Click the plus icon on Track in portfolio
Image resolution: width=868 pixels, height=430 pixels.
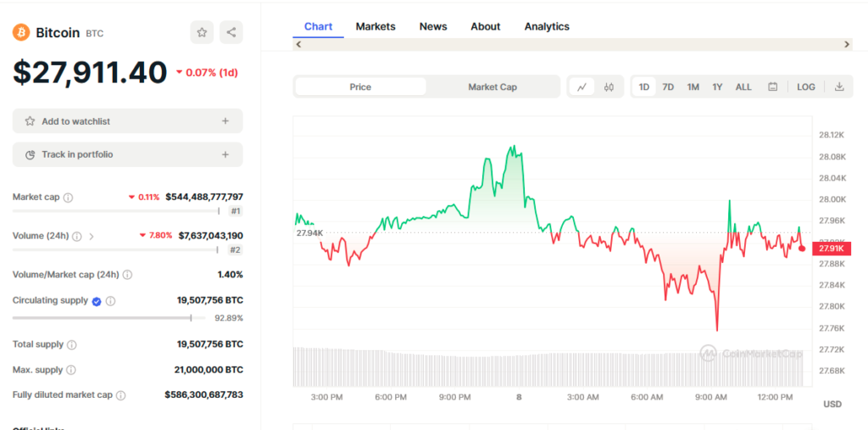tap(225, 154)
